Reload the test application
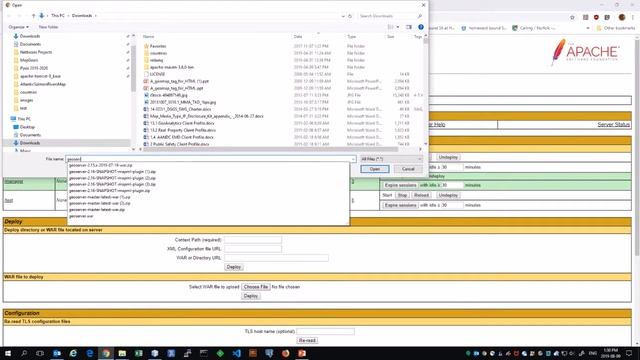Screen dimensions: 640x360 [421, 196]
